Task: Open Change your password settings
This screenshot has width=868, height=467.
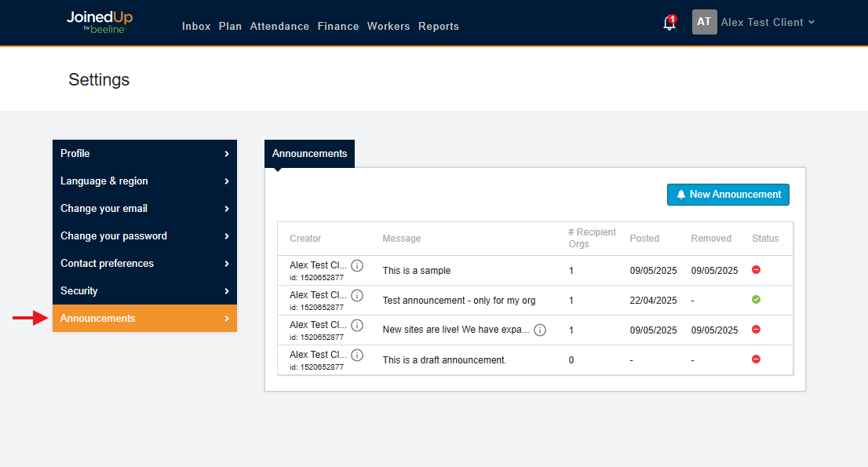Action: point(144,236)
